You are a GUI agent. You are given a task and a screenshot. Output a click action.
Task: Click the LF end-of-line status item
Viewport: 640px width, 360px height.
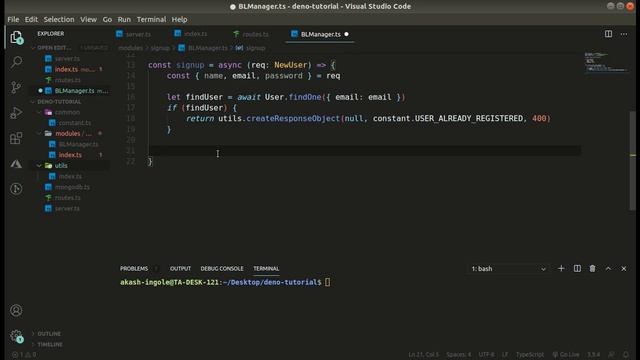pos(505,355)
